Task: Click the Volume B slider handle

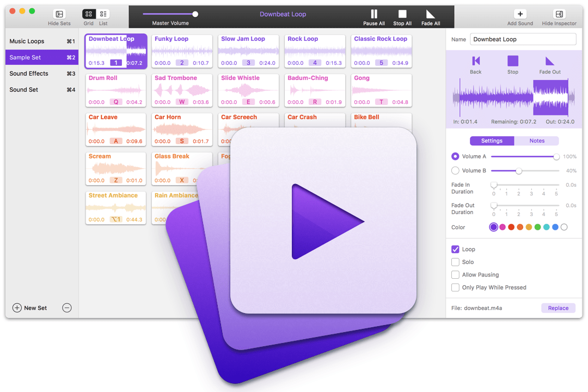Action: (519, 171)
